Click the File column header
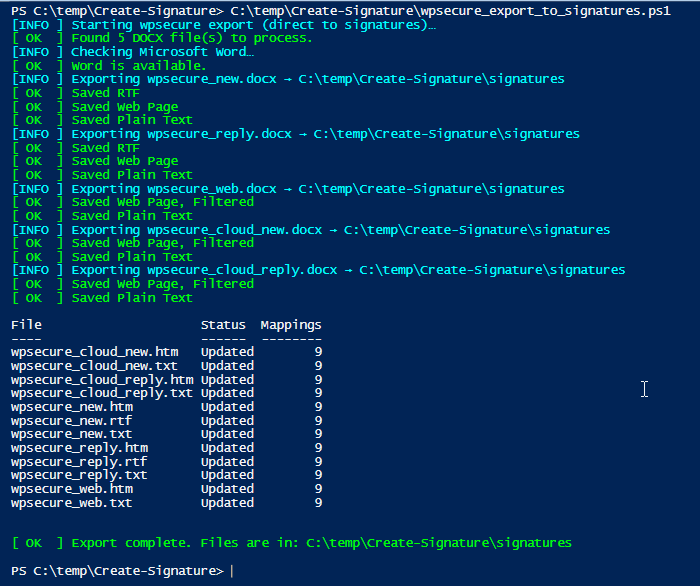 point(26,325)
